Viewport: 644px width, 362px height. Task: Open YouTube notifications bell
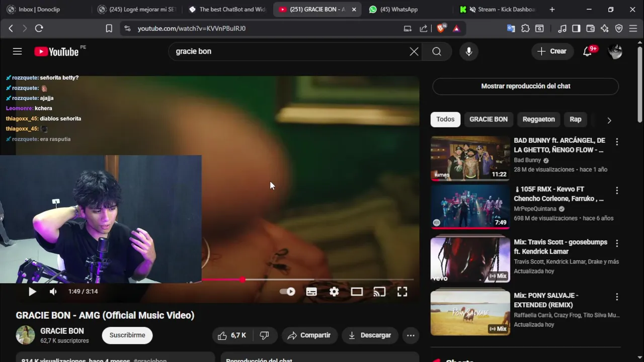coord(587,51)
